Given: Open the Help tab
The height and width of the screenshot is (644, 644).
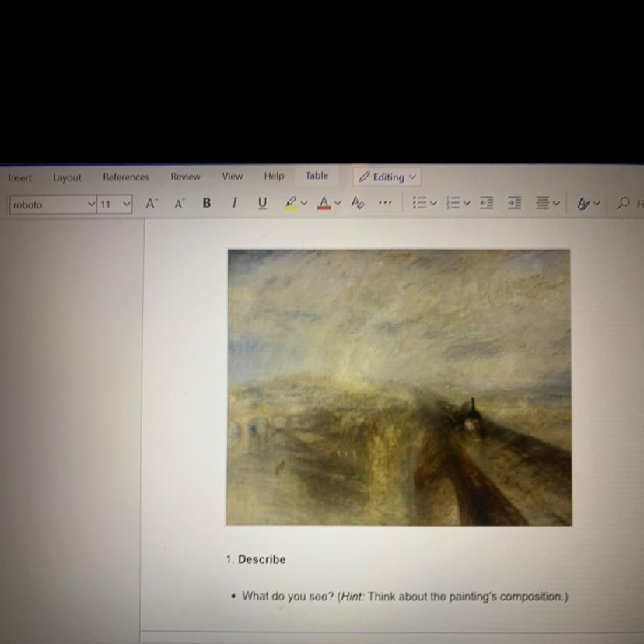Looking at the screenshot, I should [x=274, y=176].
